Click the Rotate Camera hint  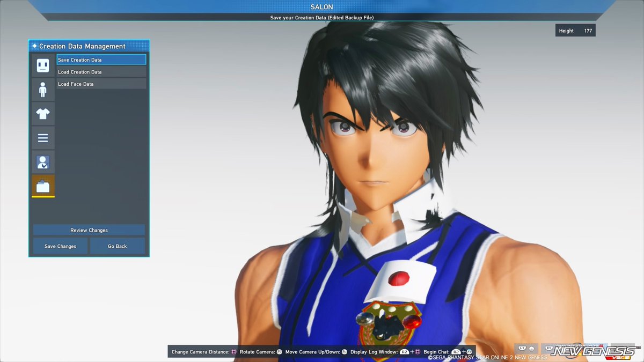pos(260,352)
